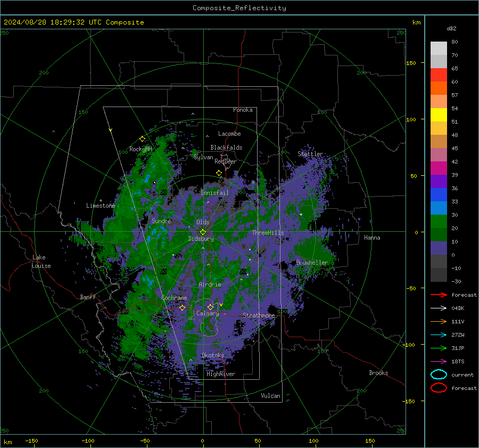Click the green 31JP arrow icon
Image resolution: width=479 pixels, height=448 pixels.
click(x=439, y=348)
